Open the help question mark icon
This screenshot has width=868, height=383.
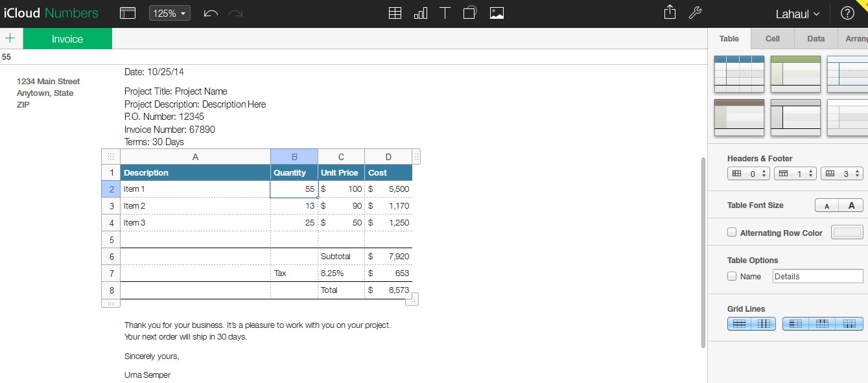[x=847, y=14]
